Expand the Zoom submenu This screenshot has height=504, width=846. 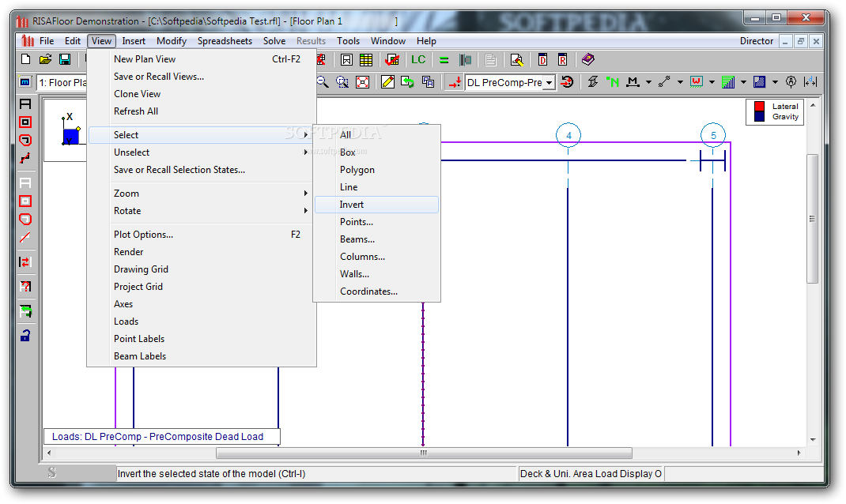click(202, 193)
